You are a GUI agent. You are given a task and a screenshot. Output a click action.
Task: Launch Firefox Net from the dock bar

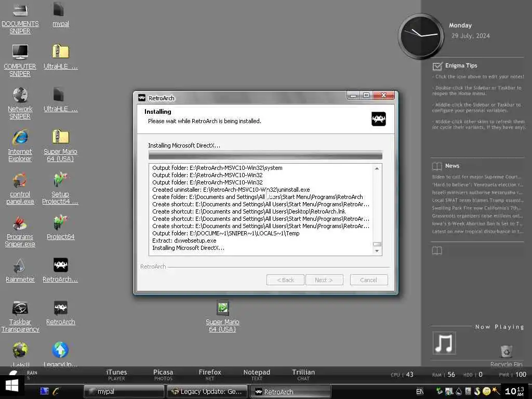(x=210, y=375)
